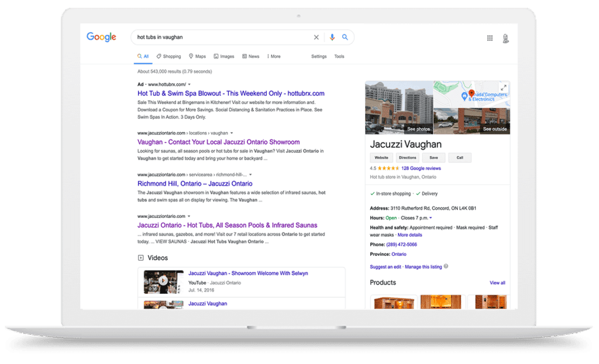Viewport: 599px width, 364px height.
Task: Open the Google apps grid
Action: coord(490,38)
